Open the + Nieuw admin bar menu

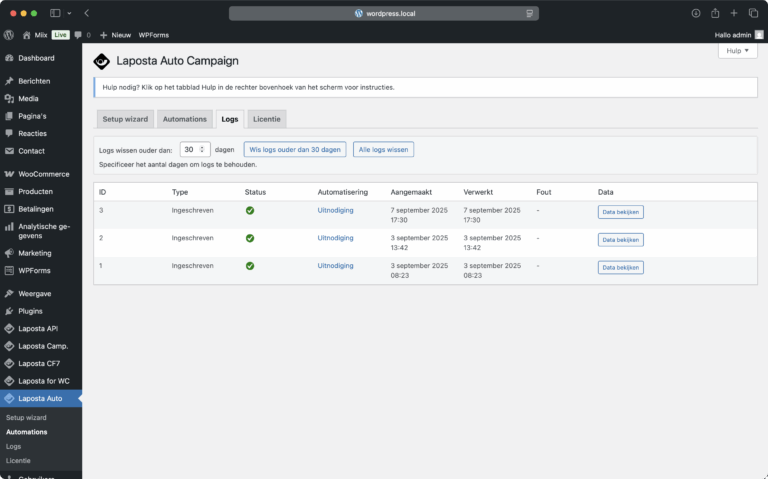coord(115,35)
